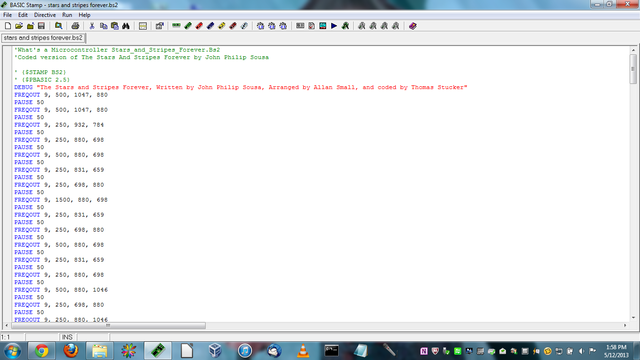This screenshot has height=360, width=640.
Task: Insert the PBASIC 2.0 language directive icon
Action: 272,26
